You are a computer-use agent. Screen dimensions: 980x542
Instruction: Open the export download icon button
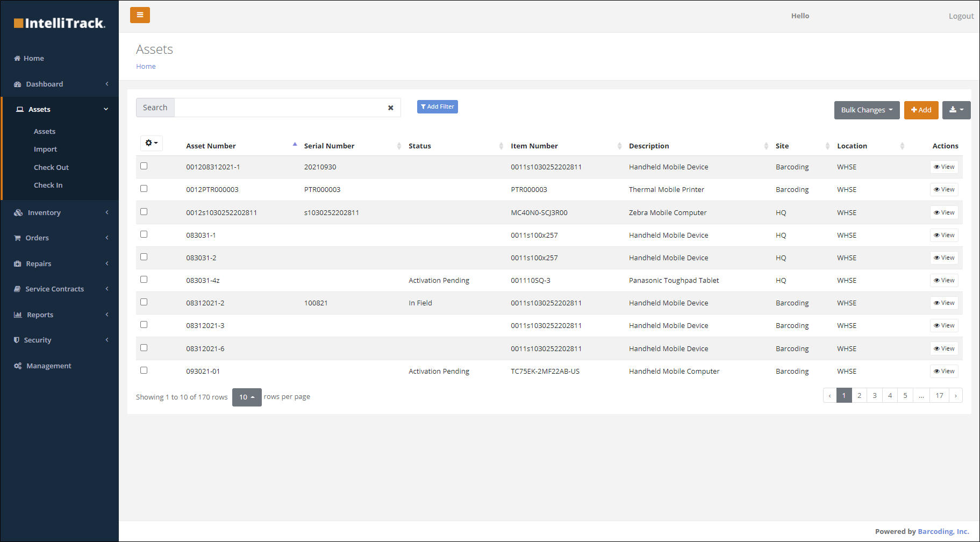(956, 110)
